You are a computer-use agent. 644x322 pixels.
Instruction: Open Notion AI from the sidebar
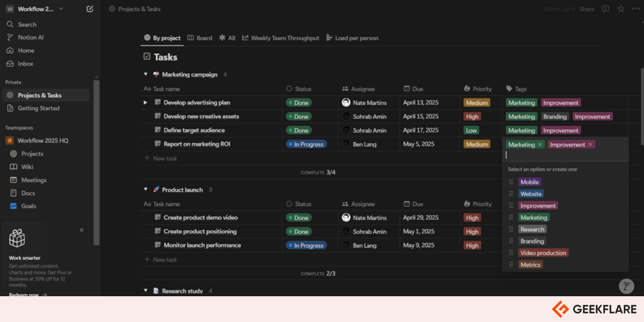coord(31,37)
